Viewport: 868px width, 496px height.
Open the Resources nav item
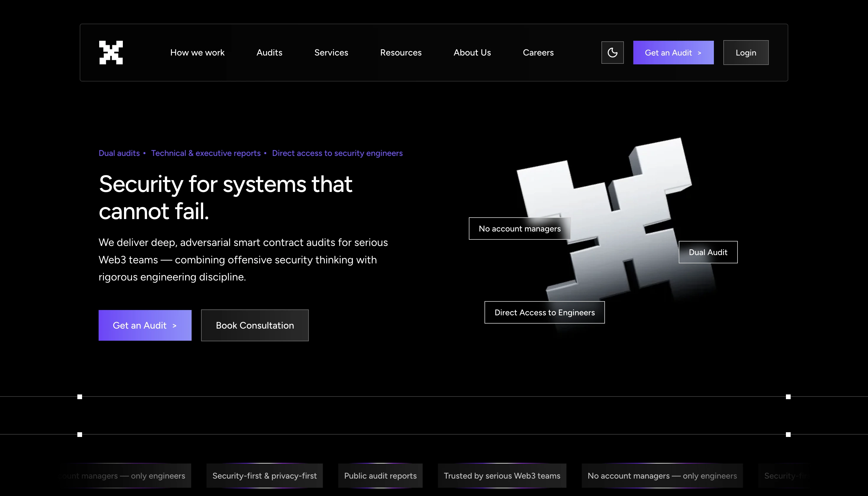click(401, 53)
